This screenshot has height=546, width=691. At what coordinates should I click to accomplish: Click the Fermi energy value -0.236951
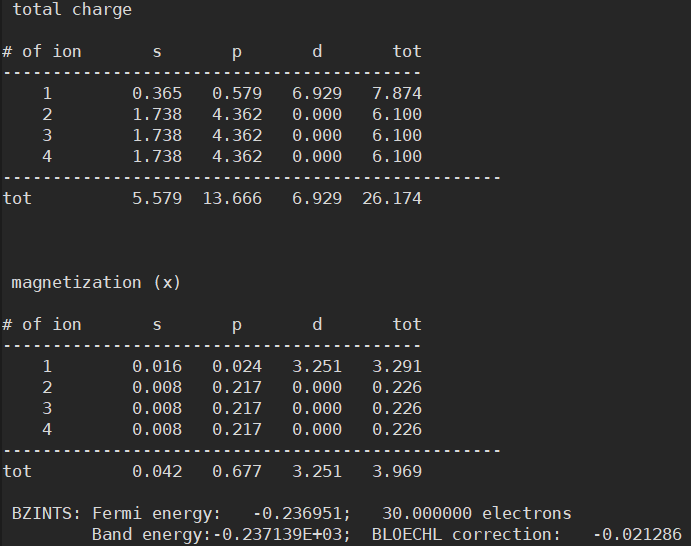coord(302,513)
